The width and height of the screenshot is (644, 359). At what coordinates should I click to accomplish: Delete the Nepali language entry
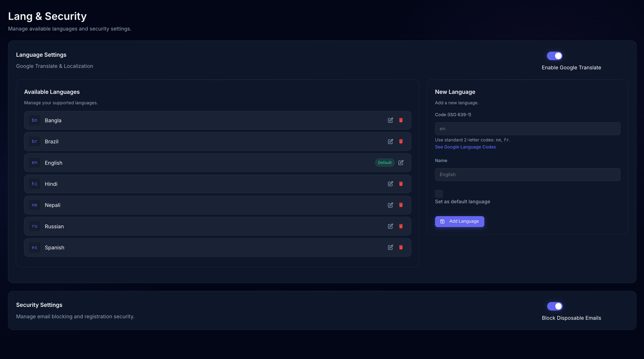tap(401, 205)
